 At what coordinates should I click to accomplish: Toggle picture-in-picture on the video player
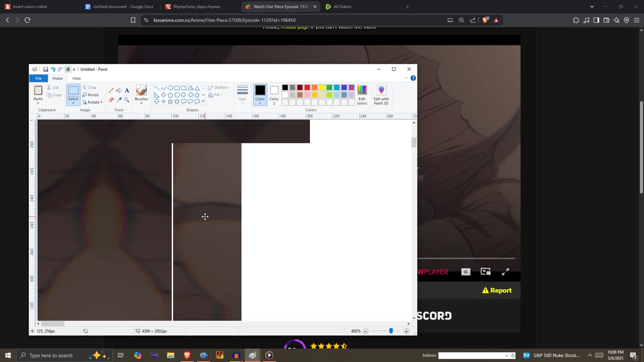486,271
